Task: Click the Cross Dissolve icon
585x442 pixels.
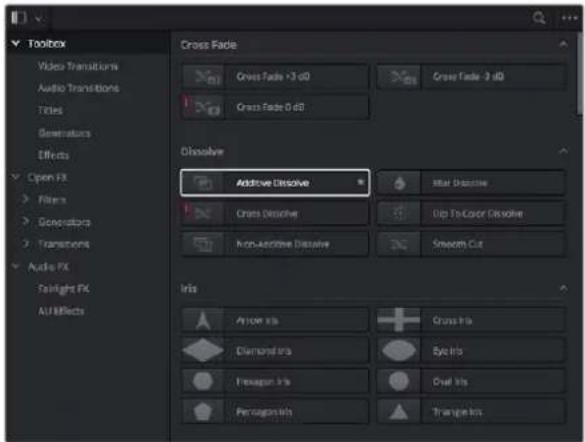Action: [203, 213]
